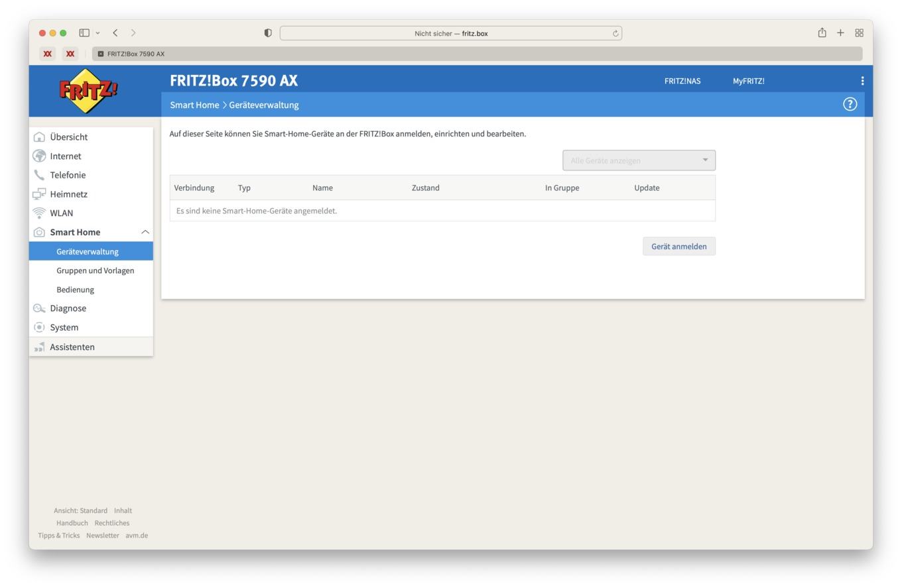Reload the page with the refresh icon
Image resolution: width=902 pixels, height=588 pixels.
pos(615,33)
